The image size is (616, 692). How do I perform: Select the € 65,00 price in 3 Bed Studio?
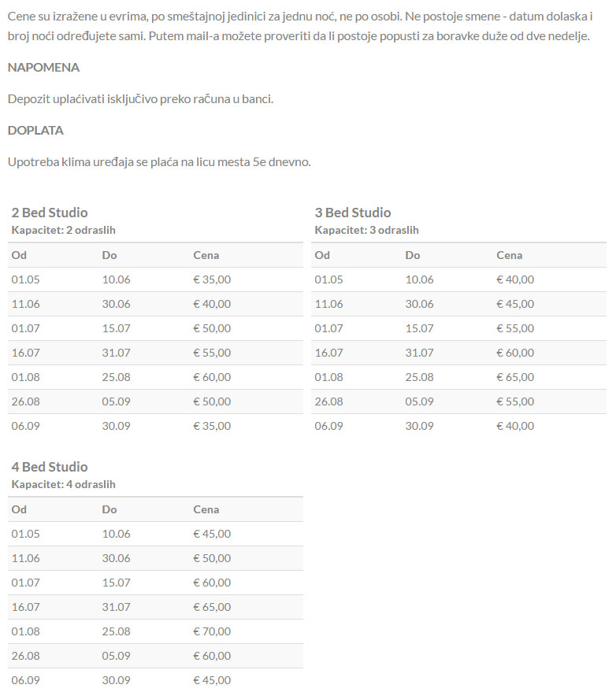tap(515, 377)
